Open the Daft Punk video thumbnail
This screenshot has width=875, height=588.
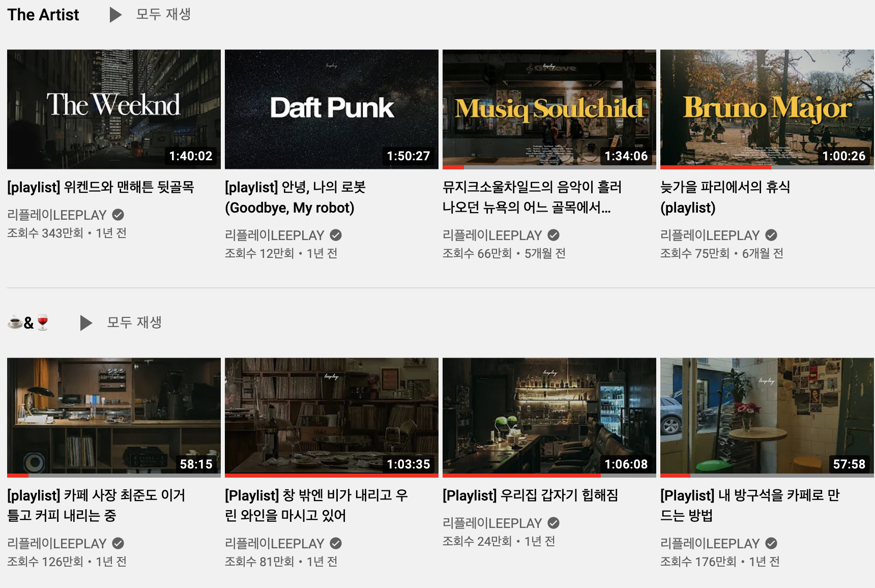332,109
